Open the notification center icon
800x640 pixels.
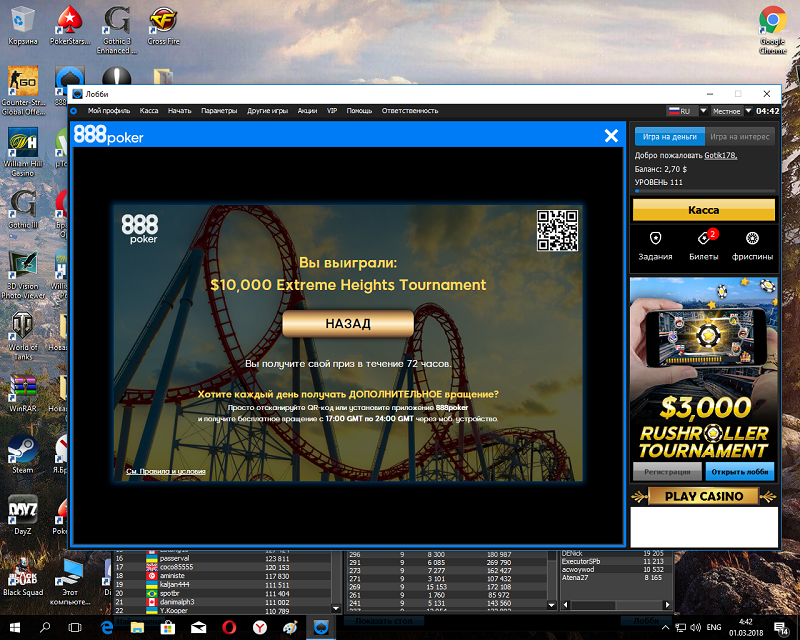click(x=781, y=628)
